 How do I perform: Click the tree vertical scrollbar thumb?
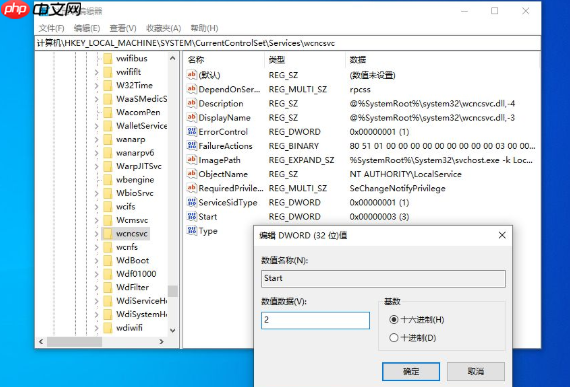point(173,291)
